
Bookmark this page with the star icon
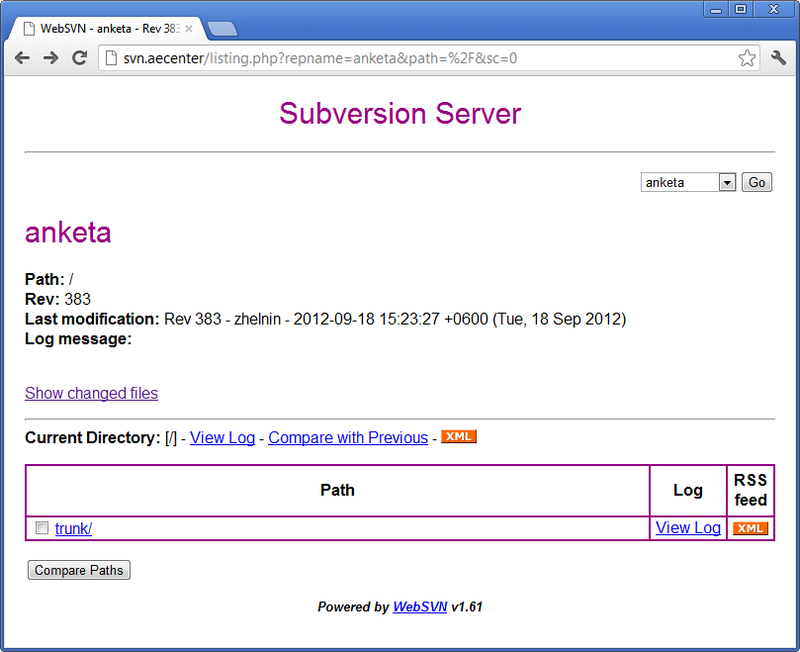747,58
